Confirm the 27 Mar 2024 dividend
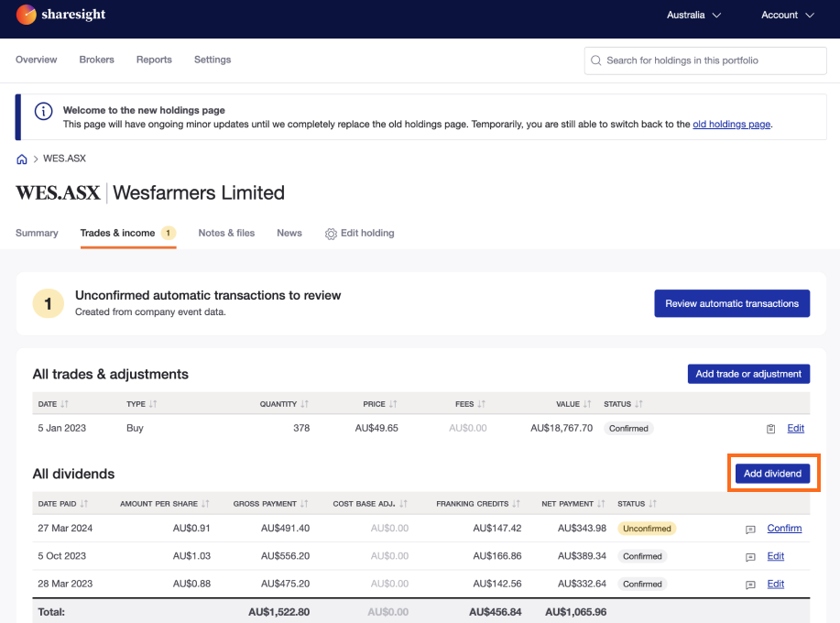This screenshot has height=623, width=840. pos(784,529)
